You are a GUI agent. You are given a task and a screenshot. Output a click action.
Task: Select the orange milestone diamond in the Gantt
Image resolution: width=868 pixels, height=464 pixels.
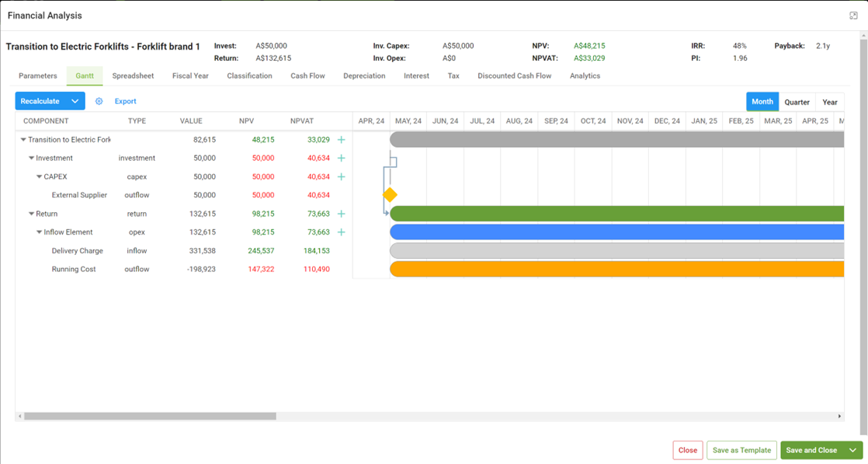pyautogui.click(x=391, y=196)
